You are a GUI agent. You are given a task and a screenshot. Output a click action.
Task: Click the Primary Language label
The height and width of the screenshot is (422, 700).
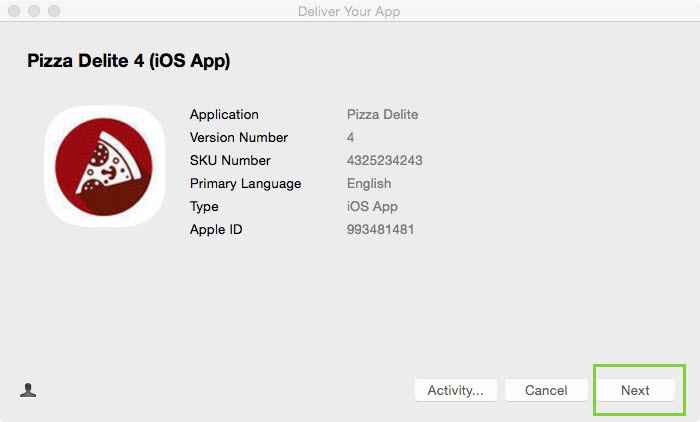[245, 184]
